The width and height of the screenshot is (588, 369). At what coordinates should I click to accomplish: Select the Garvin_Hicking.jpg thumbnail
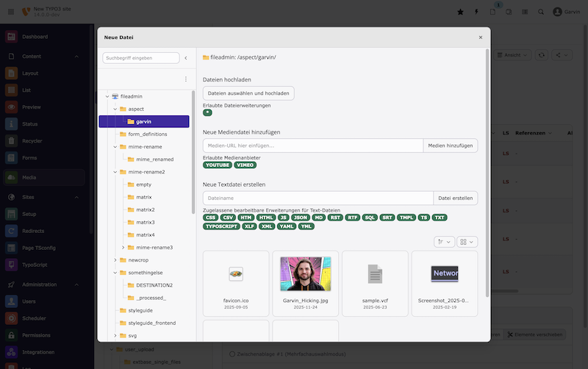[305, 273]
